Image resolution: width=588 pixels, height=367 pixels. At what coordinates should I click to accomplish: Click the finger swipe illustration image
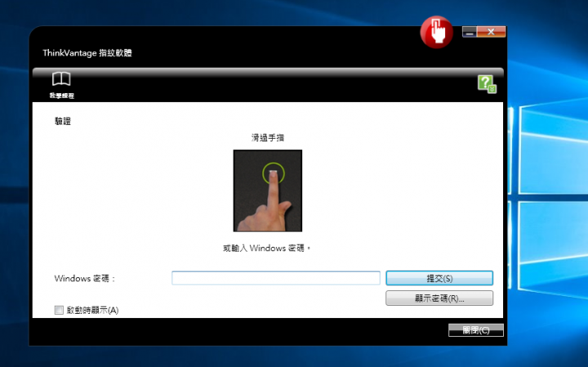pyautogui.click(x=268, y=190)
